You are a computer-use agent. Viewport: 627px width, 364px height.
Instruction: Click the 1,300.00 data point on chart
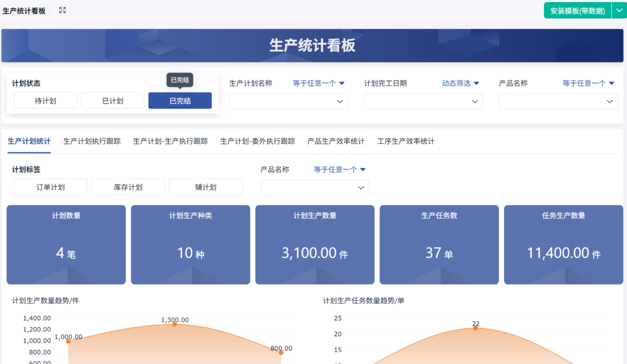[175, 324]
